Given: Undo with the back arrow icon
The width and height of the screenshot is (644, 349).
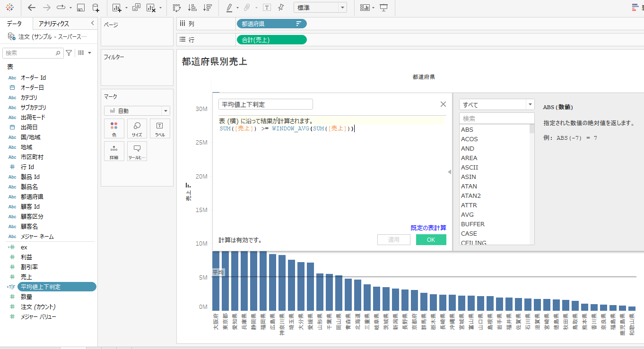Looking at the screenshot, I should [32, 8].
